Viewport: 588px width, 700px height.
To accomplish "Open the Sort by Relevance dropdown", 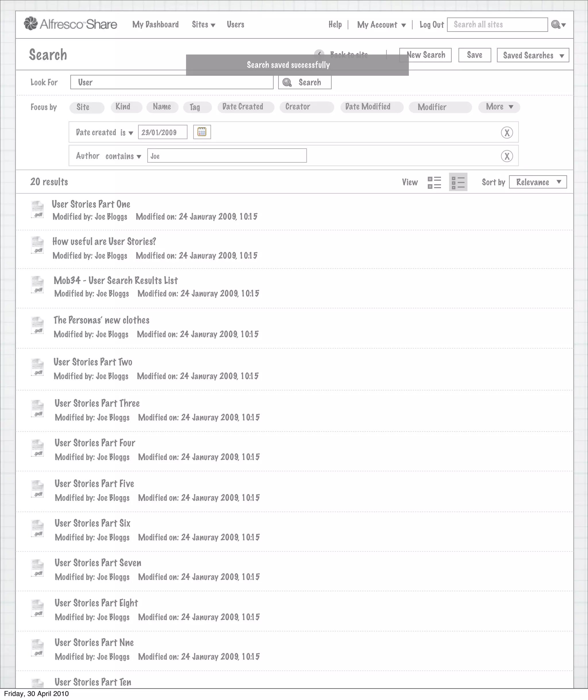I will 538,182.
